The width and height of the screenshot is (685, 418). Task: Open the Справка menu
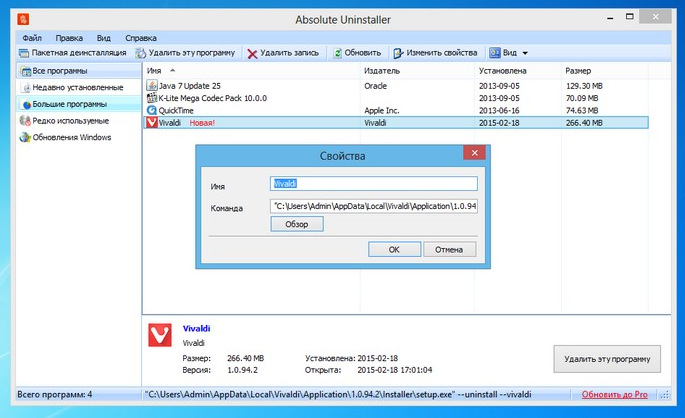[141, 38]
